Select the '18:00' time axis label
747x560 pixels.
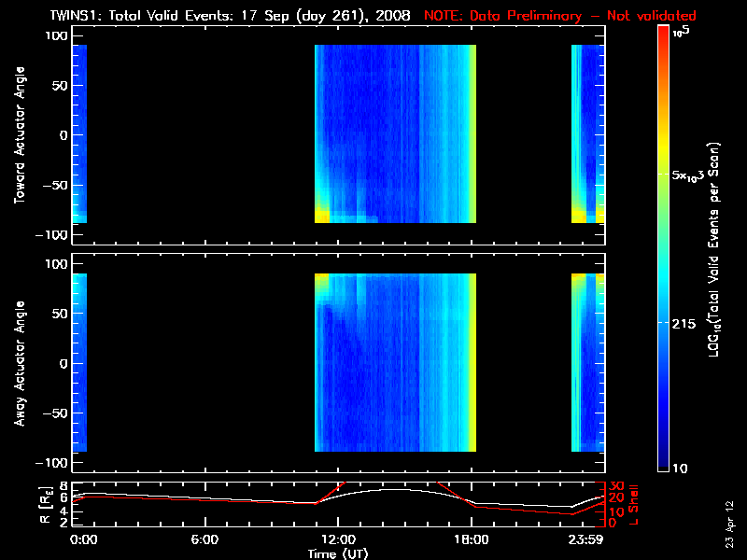472,539
